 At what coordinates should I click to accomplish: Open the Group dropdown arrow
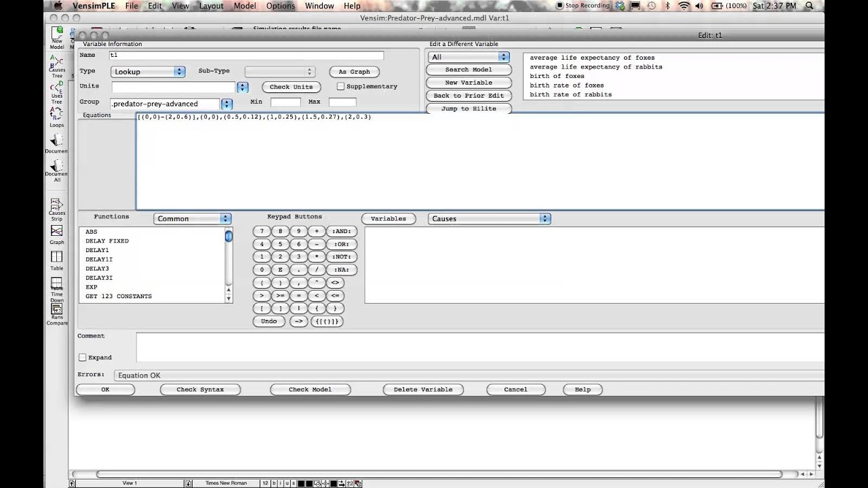coord(226,104)
